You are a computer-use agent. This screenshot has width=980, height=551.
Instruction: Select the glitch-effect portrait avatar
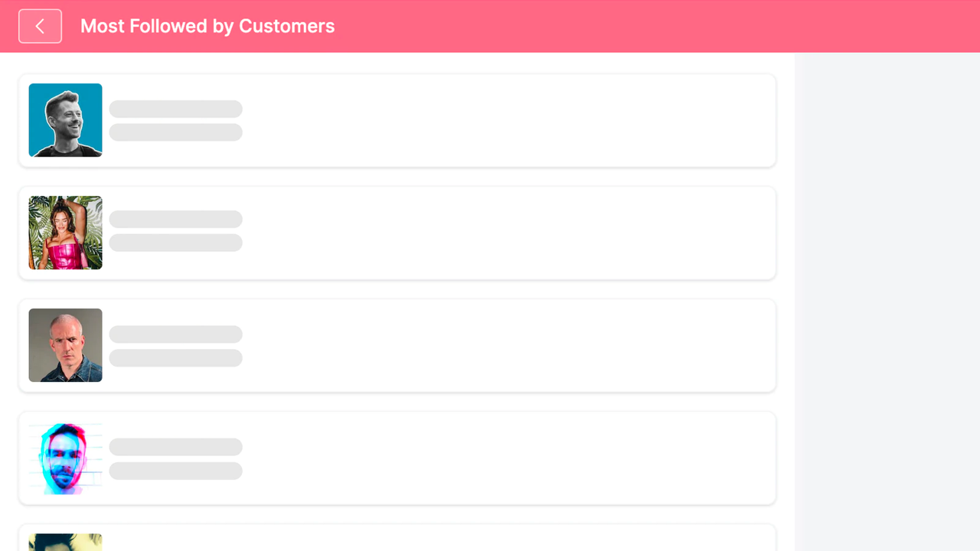(65, 458)
